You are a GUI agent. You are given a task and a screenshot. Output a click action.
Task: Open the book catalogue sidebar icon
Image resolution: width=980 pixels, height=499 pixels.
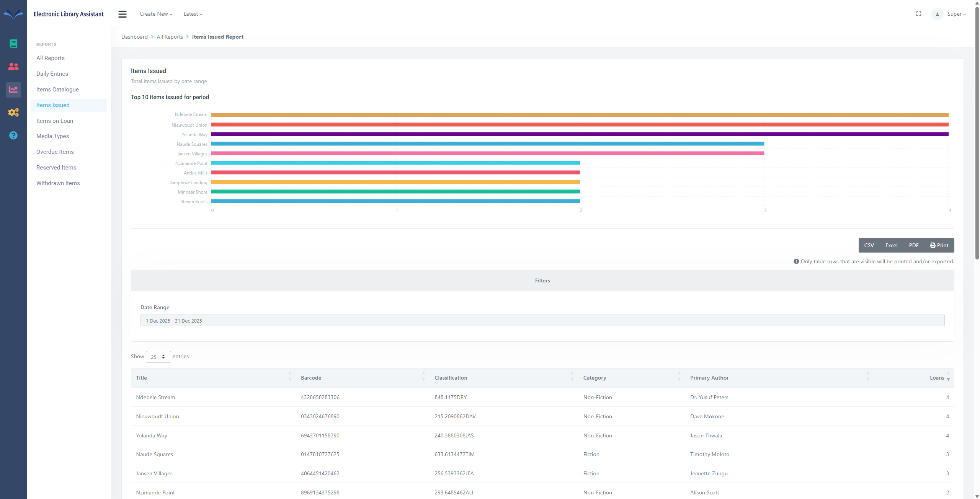click(x=13, y=44)
